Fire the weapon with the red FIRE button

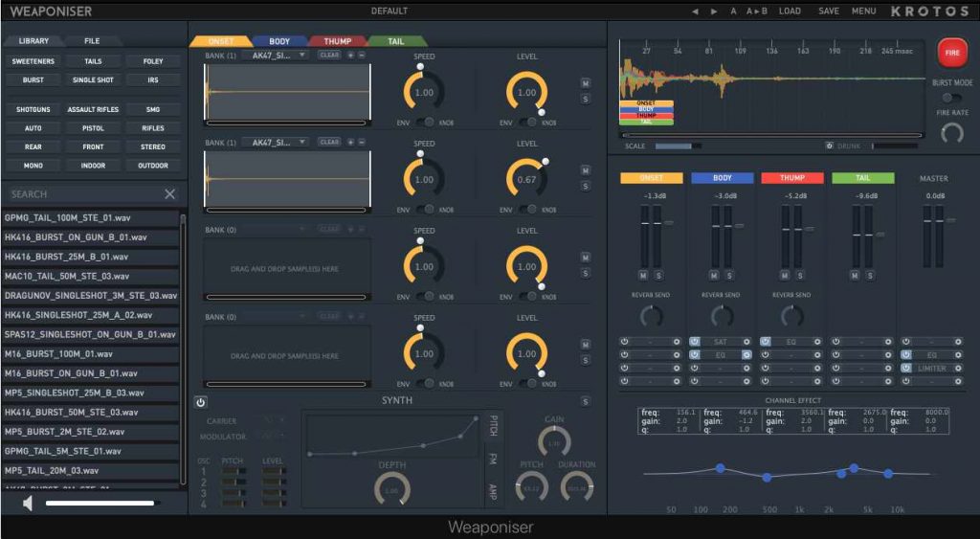pos(951,53)
